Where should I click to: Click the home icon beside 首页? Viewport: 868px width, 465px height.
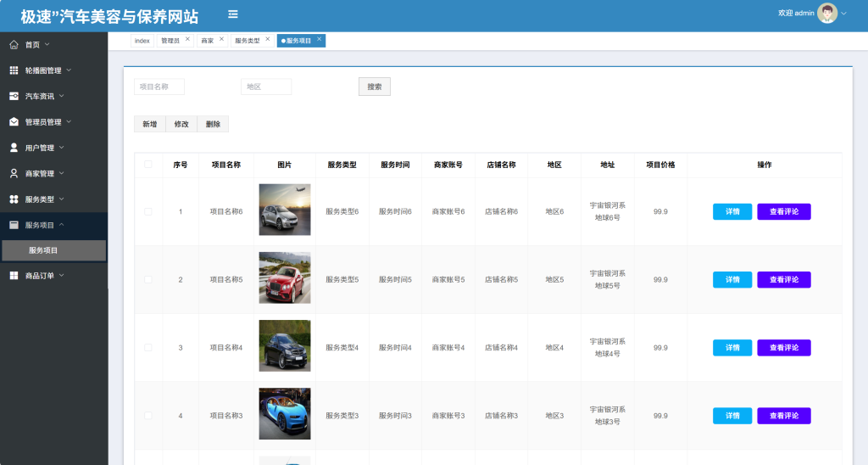pyautogui.click(x=14, y=44)
